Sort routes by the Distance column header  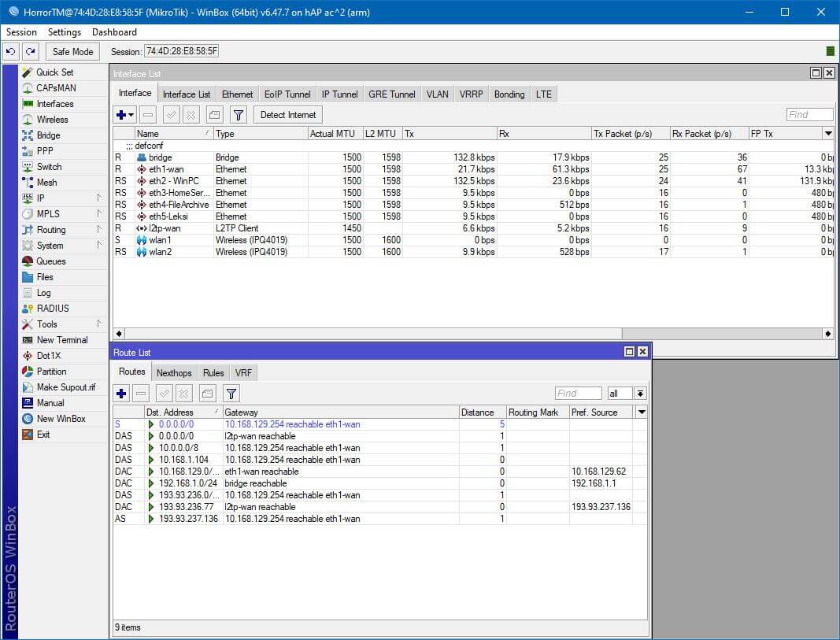point(483,412)
